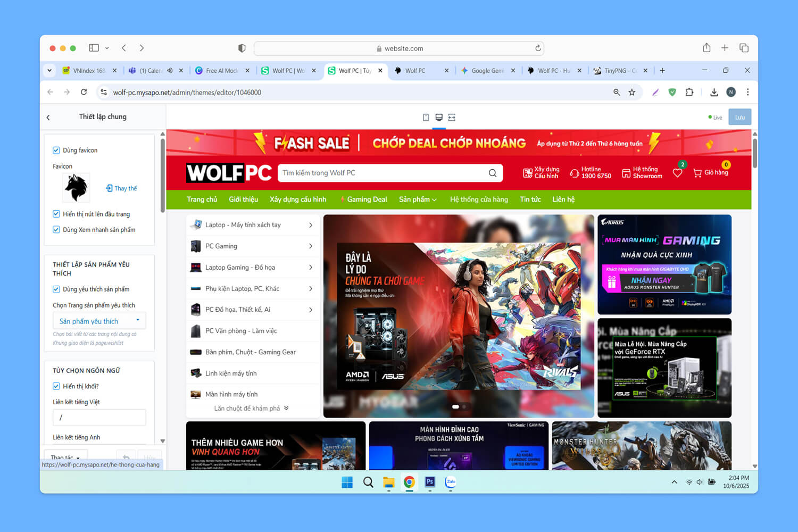Open the Chrome tab search dropdown
This screenshot has width=798, height=532.
coord(49,70)
